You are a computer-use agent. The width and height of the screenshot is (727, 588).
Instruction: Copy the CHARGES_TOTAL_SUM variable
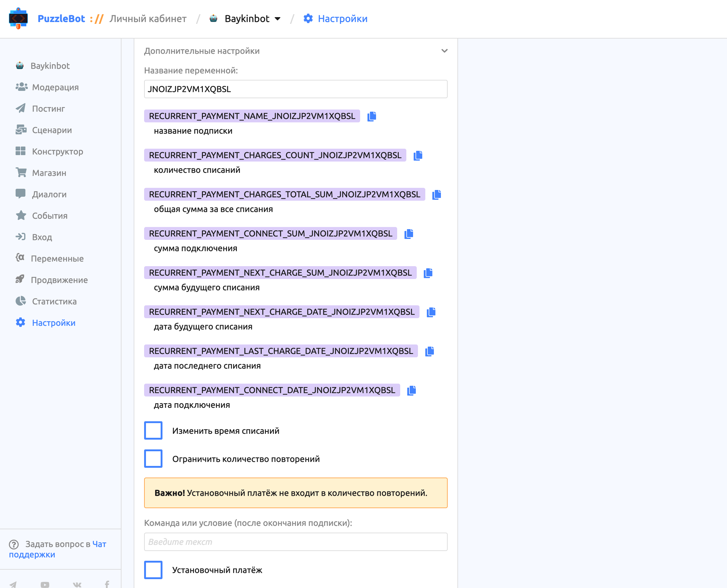click(436, 195)
